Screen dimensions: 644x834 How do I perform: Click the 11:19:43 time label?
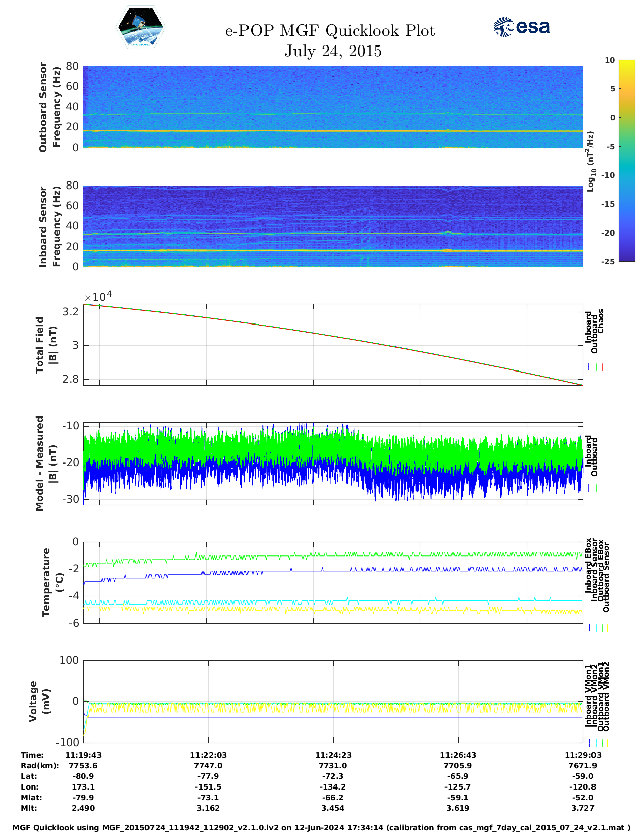coord(83,755)
